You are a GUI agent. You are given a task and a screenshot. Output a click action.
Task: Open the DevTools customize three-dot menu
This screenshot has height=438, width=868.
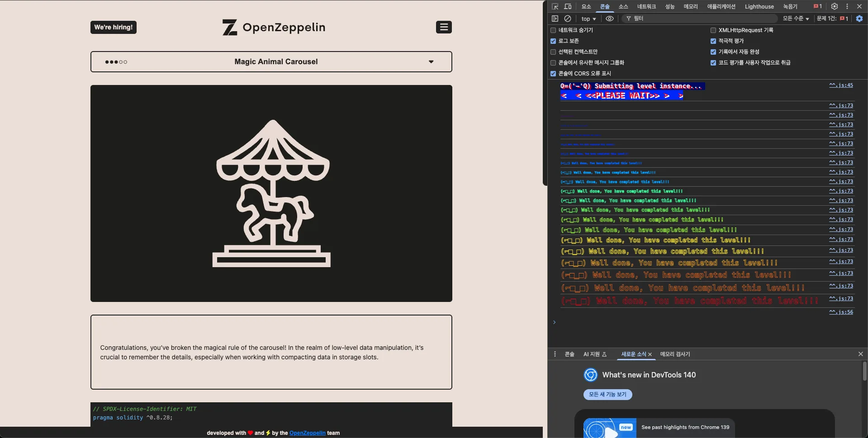click(847, 6)
